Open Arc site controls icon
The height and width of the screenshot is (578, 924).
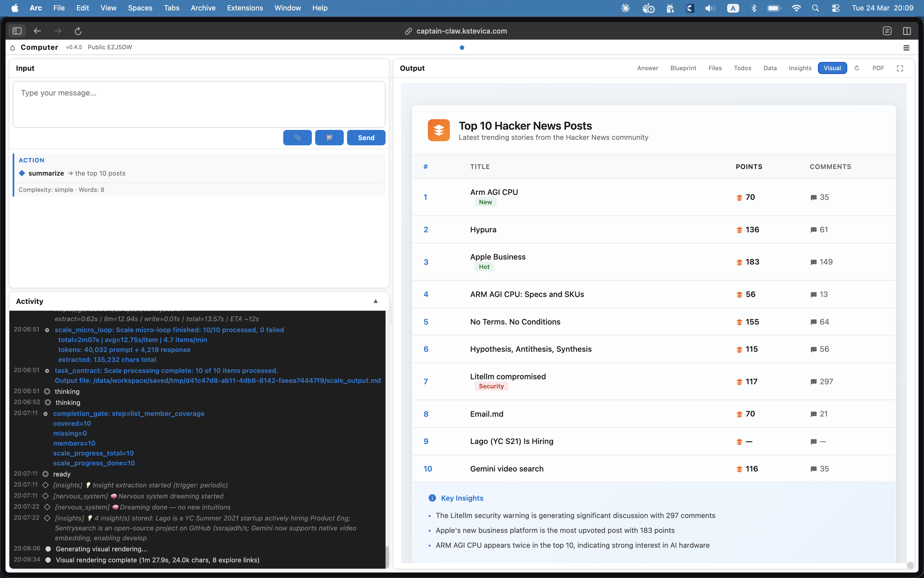[x=887, y=31]
